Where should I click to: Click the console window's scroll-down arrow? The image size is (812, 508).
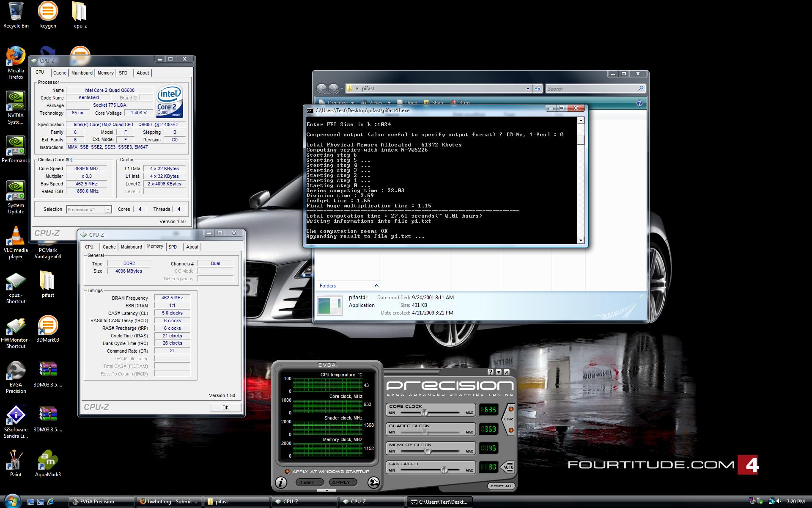click(x=581, y=240)
